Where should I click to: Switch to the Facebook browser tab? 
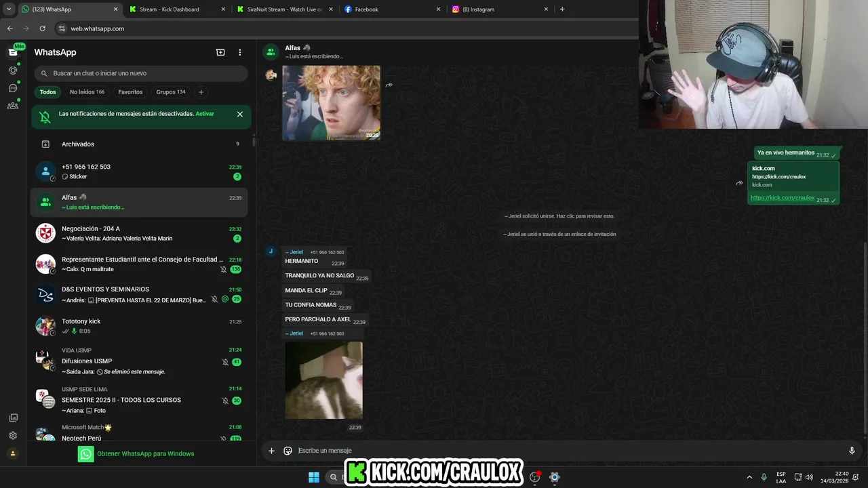[x=391, y=9]
